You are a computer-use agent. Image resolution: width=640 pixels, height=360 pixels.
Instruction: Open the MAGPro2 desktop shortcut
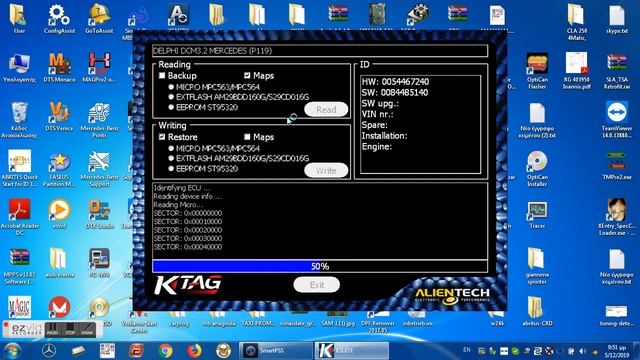(99, 67)
